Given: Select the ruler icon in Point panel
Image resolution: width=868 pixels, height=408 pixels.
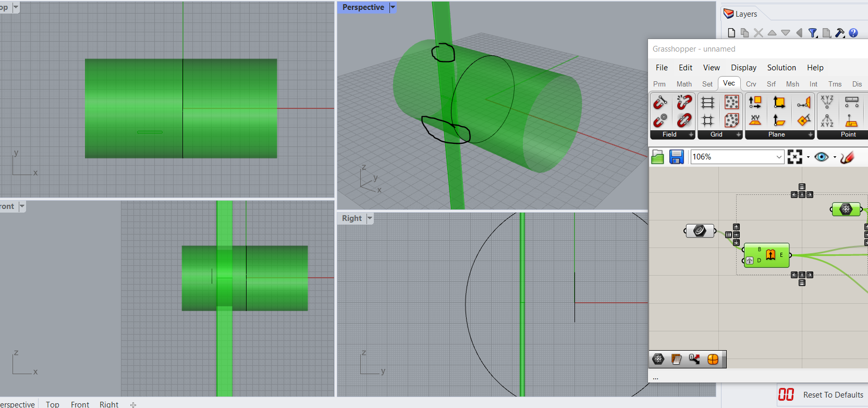Looking at the screenshot, I should 851,102.
